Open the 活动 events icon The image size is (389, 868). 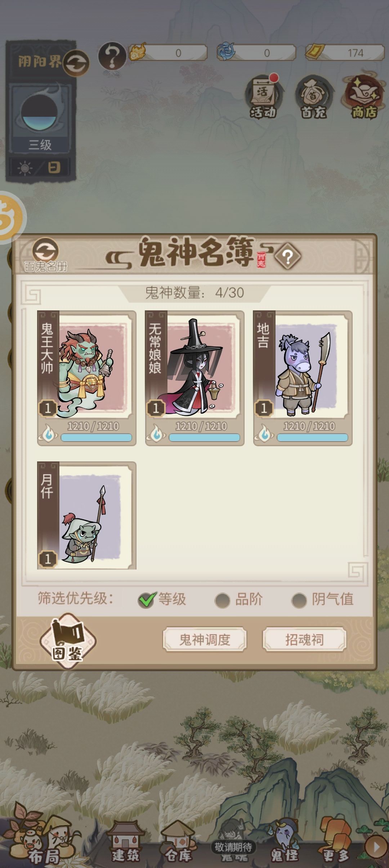pos(263,97)
